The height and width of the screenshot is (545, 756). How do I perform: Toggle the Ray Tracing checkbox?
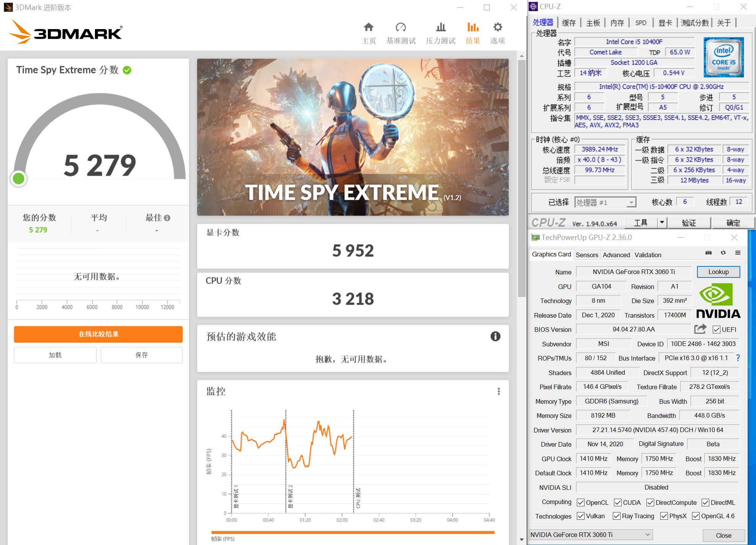click(x=617, y=516)
